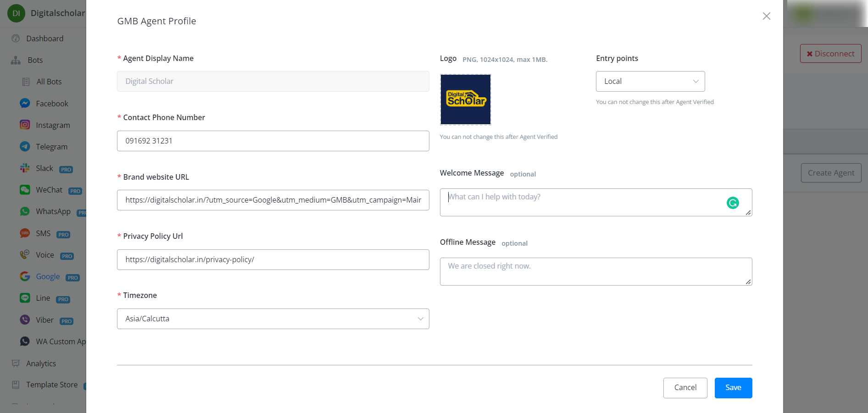The height and width of the screenshot is (413, 868).
Task: Switch to the Analytics section
Action: (x=41, y=363)
